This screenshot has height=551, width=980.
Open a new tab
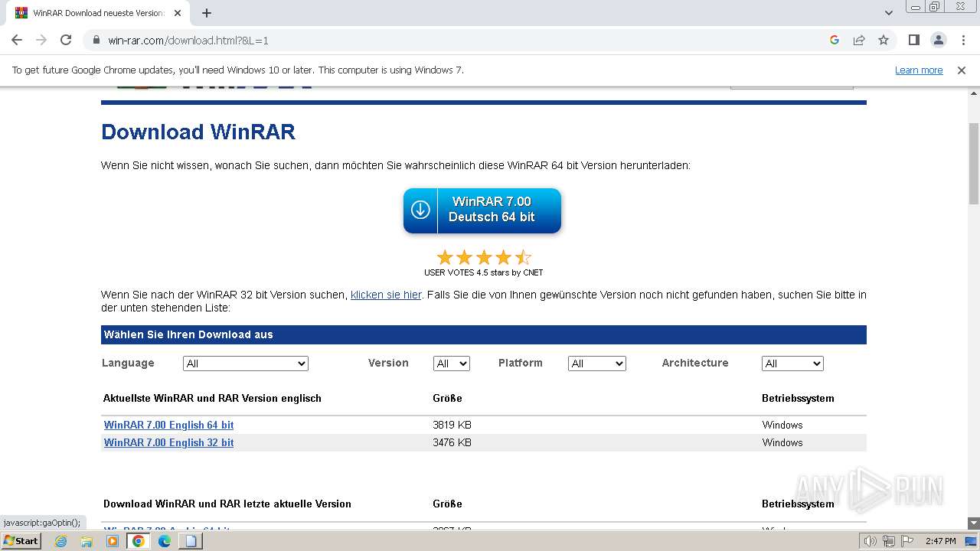207,13
